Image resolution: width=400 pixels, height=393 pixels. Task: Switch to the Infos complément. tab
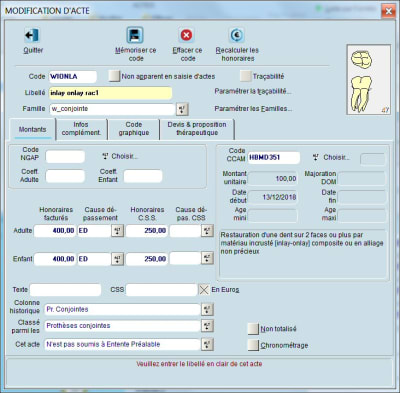pyautogui.click(x=81, y=129)
